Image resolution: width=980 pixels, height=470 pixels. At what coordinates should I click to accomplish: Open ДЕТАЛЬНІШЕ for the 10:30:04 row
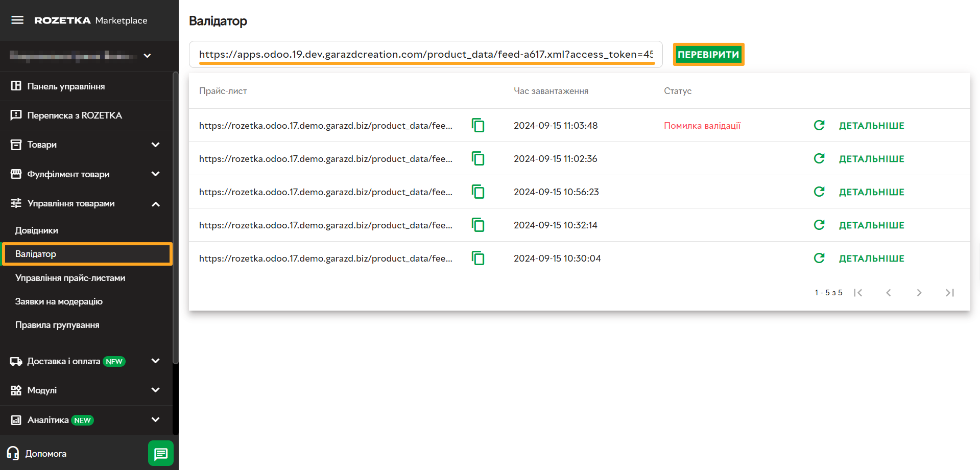[x=872, y=258]
